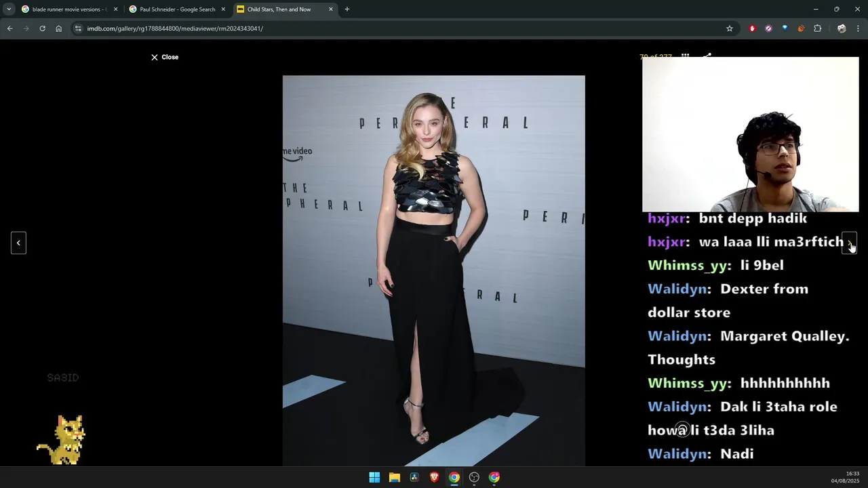Open the Chrome profile avatar

tap(842, 28)
